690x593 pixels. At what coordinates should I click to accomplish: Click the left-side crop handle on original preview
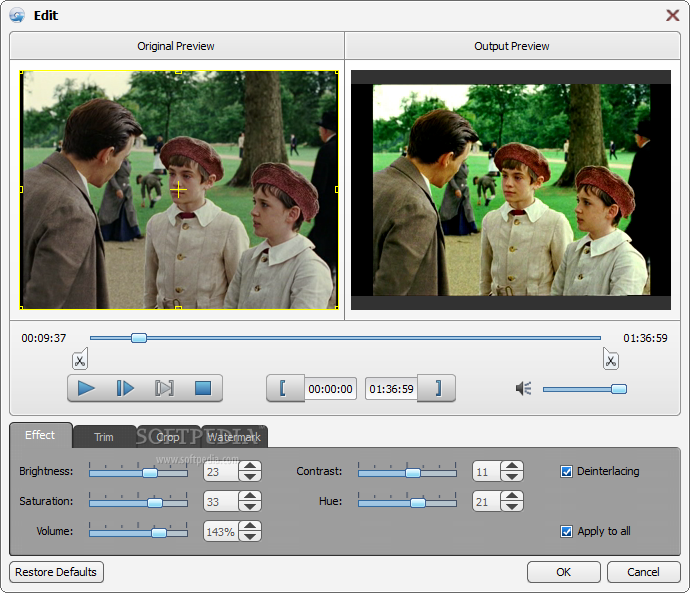coord(21,190)
